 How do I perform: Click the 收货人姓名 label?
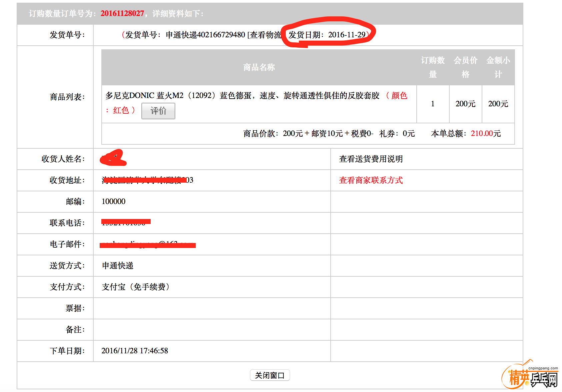pyautogui.click(x=63, y=159)
